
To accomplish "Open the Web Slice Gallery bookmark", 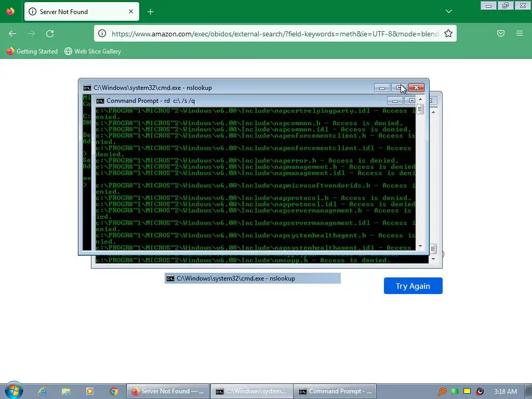I will click(92, 51).
